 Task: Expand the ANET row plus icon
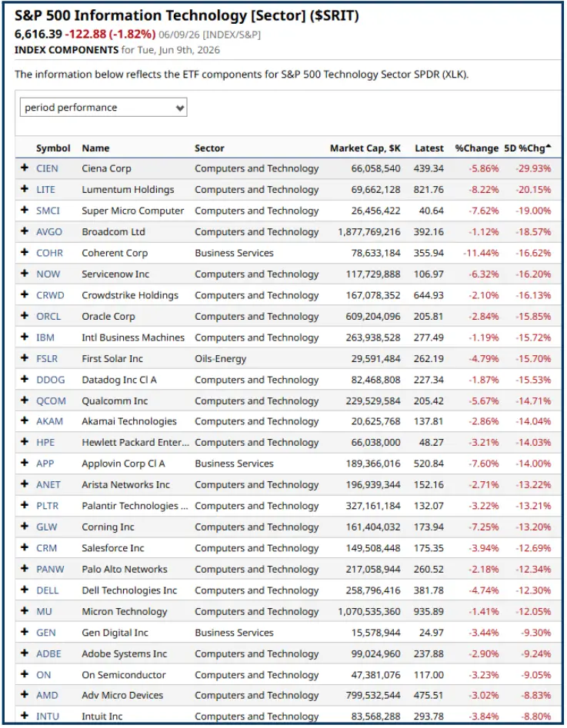[25, 484]
